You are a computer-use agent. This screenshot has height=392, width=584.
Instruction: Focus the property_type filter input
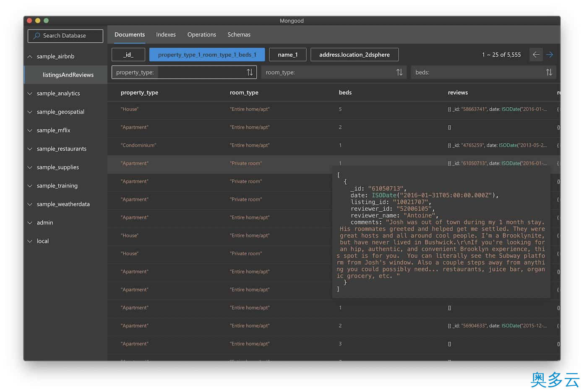[x=184, y=72]
